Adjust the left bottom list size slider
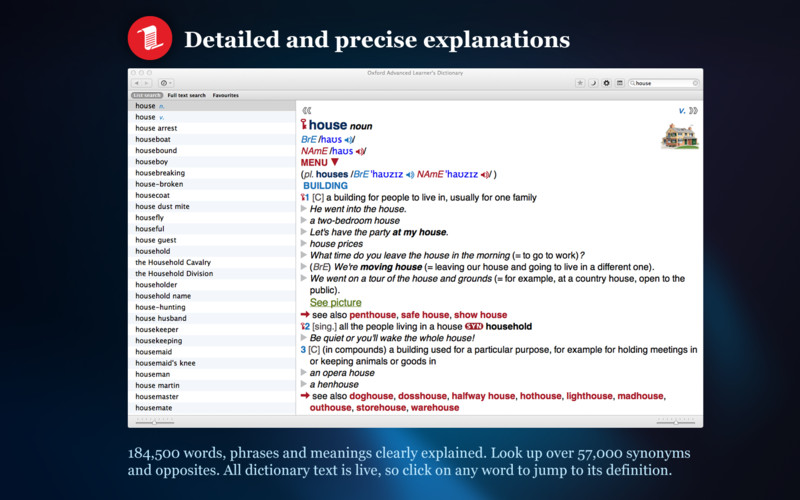Image resolution: width=800 pixels, height=500 pixels. [155, 422]
